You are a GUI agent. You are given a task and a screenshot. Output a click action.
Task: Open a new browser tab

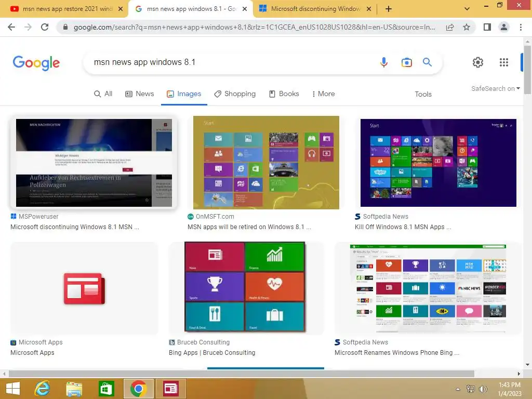click(x=389, y=9)
